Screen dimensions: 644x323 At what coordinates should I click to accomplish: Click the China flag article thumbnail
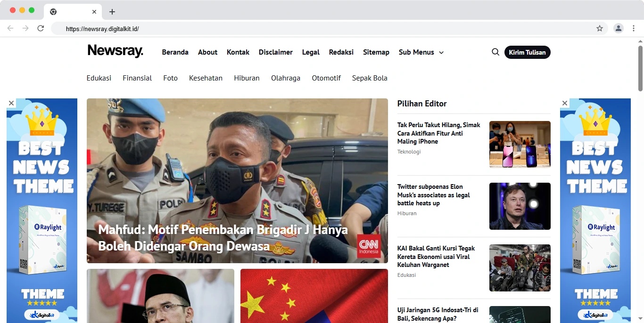314,296
